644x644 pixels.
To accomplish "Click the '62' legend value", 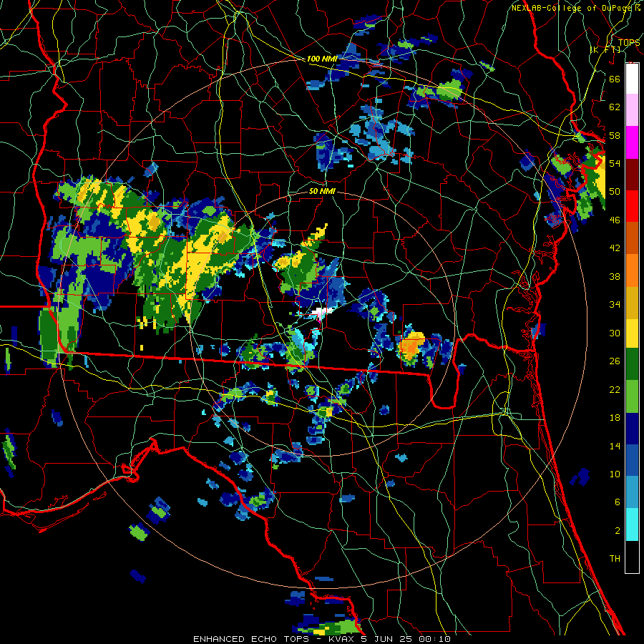I will [x=615, y=107].
